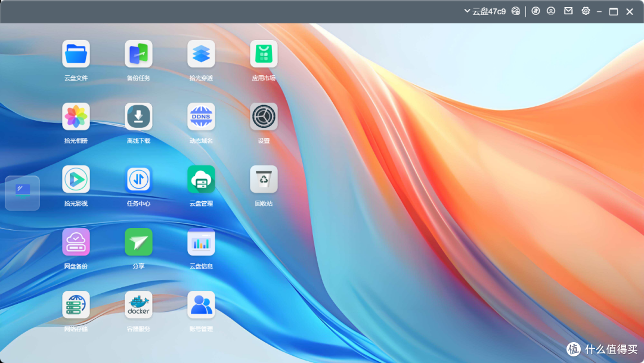Image resolution: width=644 pixels, height=363 pixels.
Task: Open the 网络存储 app
Action: (x=76, y=304)
